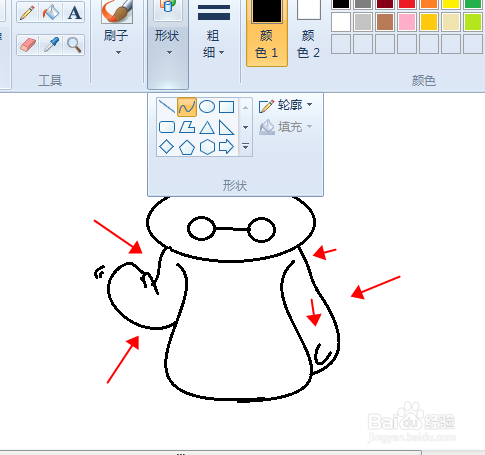Viewport: 485px width, 455px height.
Task: Select the Pencil tool
Action: (x=28, y=13)
